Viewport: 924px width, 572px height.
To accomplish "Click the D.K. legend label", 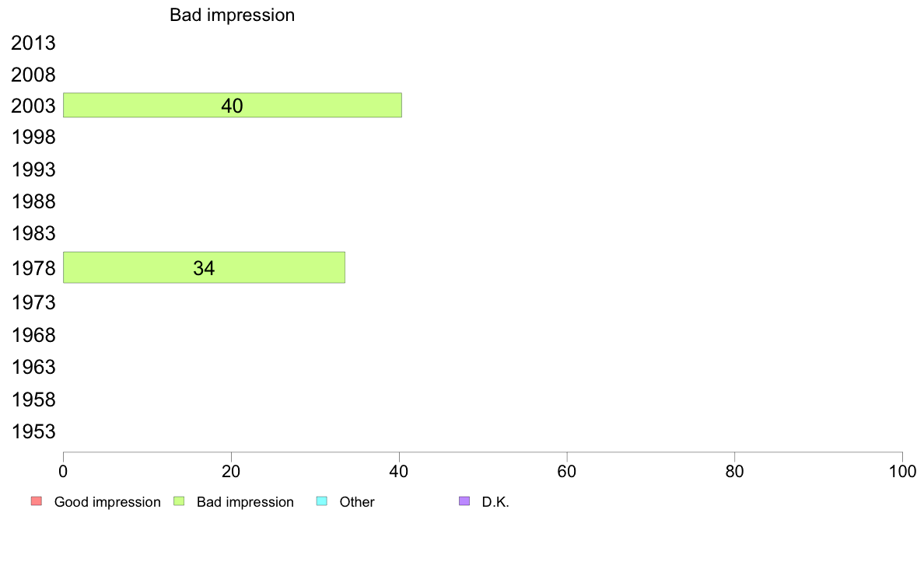I will [x=495, y=502].
